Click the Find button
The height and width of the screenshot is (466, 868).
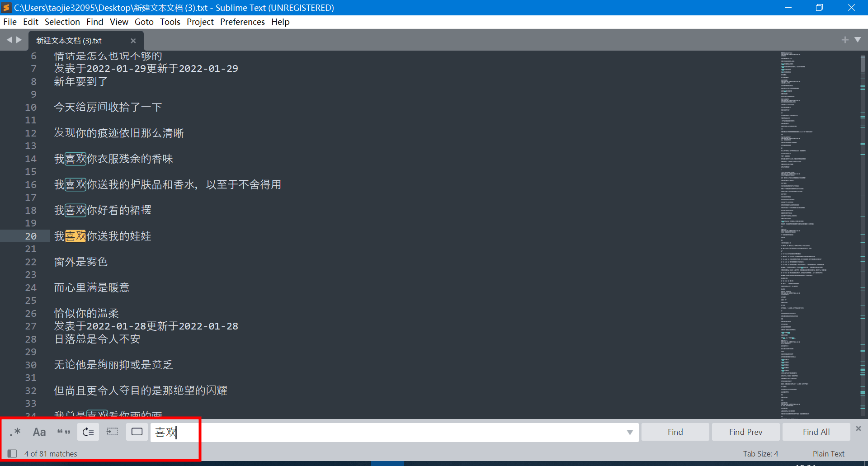pyautogui.click(x=675, y=432)
